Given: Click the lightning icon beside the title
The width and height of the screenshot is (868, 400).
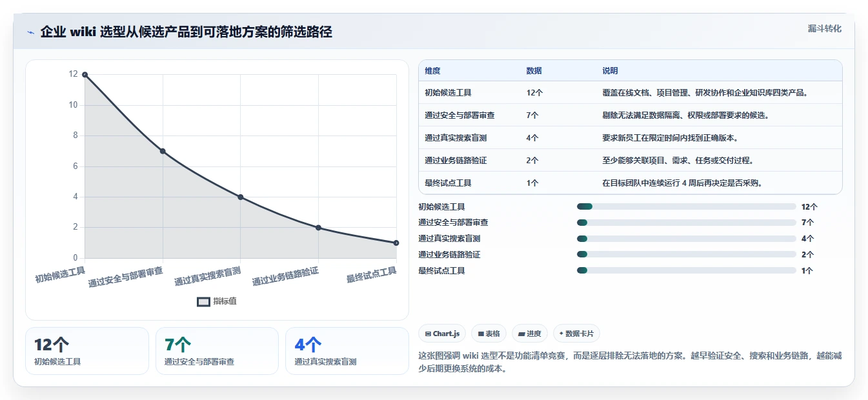Looking at the screenshot, I should (x=31, y=32).
